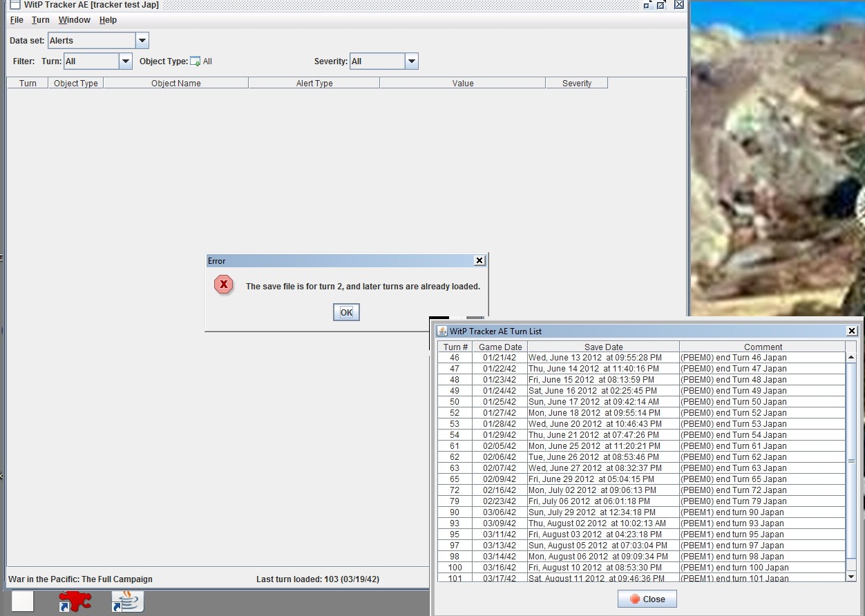Open the red splat desktop shortcut
Image resolution: width=865 pixels, height=616 pixels.
pyautogui.click(x=75, y=600)
